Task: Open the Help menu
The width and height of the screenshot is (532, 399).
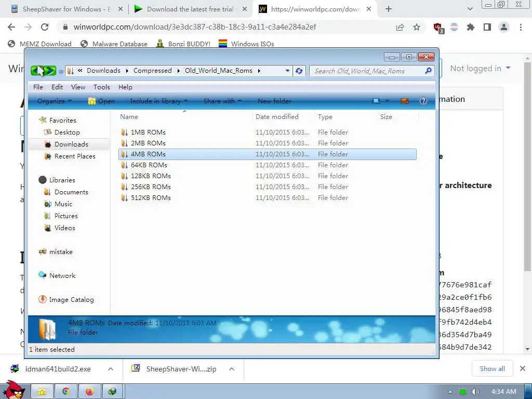Action: coord(125,87)
